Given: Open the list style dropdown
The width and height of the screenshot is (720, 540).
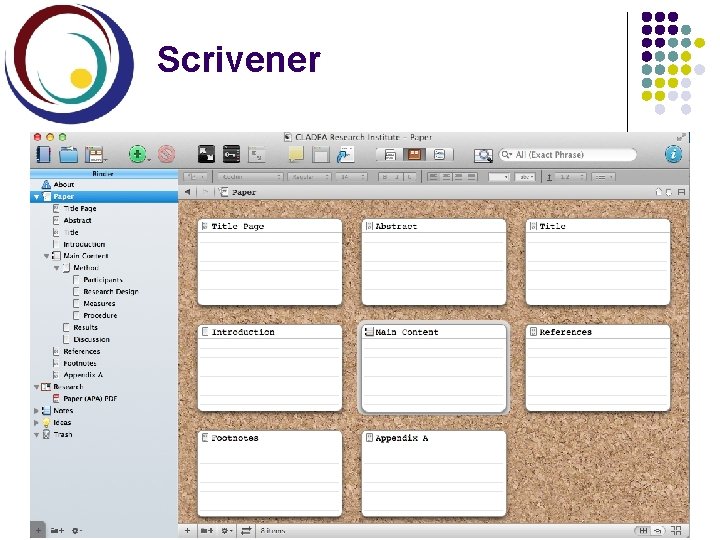Looking at the screenshot, I should (603, 177).
